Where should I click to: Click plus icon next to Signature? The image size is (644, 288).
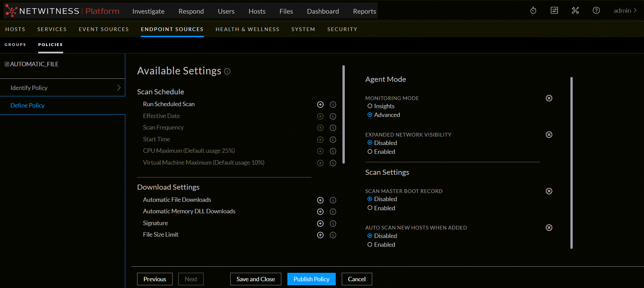pyautogui.click(x=320, y=223)
